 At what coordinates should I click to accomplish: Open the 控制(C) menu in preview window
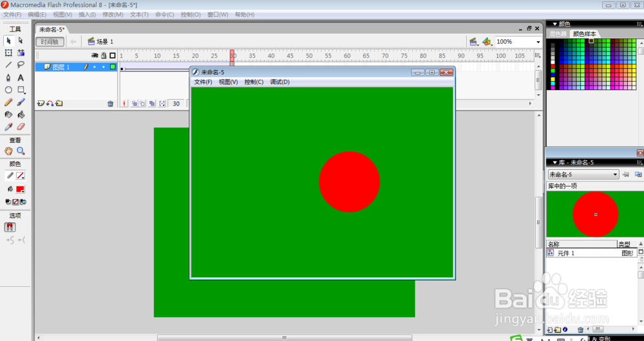(x=254, y=82)
